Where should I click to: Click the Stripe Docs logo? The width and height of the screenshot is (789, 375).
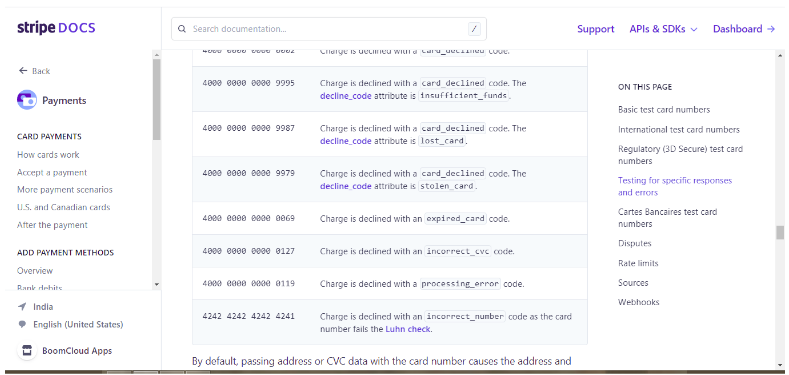(56, 28)
